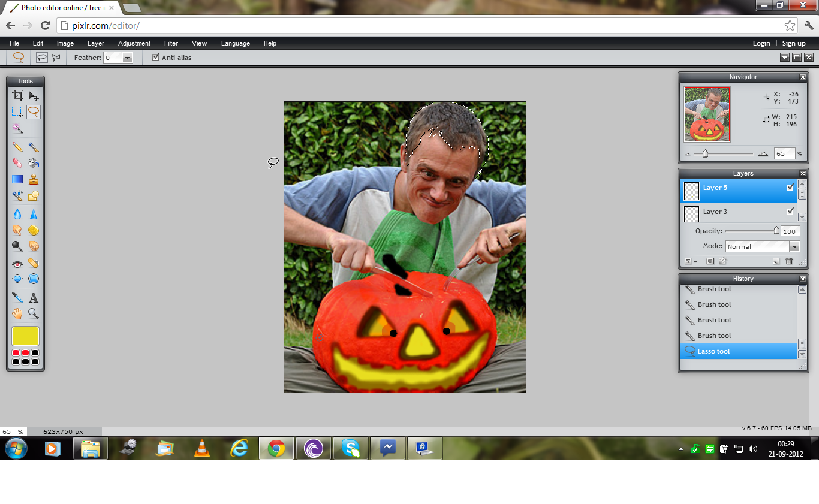Click the layer Opacity slider handle
This screenshot has width=819, height=504.
point(776,230)
